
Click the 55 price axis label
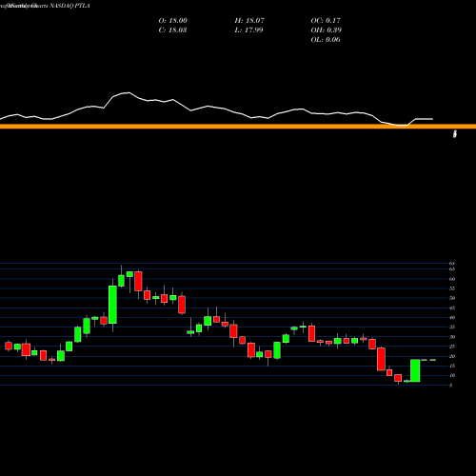tap(452, 288)
